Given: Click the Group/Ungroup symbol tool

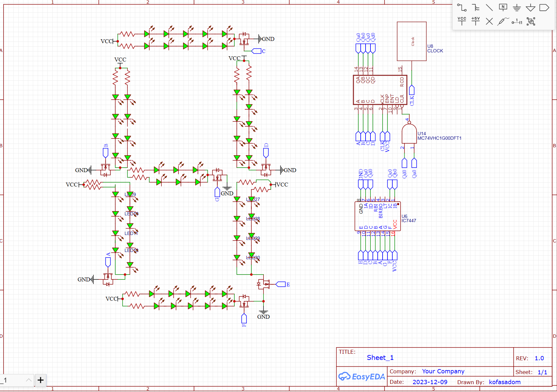Looking at the screenshot, I should 531,22.
